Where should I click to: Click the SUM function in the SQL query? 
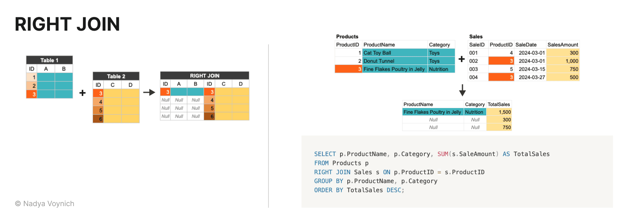(x=443, y=154)
